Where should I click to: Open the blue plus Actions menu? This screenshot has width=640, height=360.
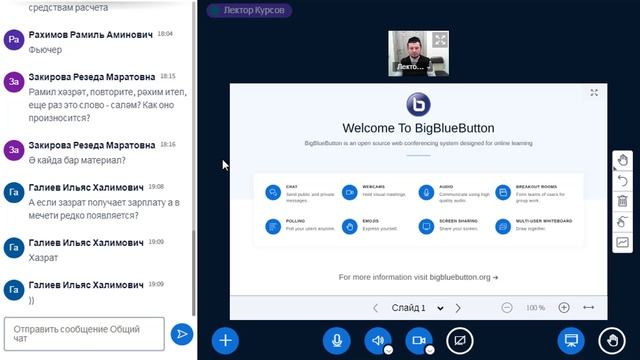[x=225, y=340]
